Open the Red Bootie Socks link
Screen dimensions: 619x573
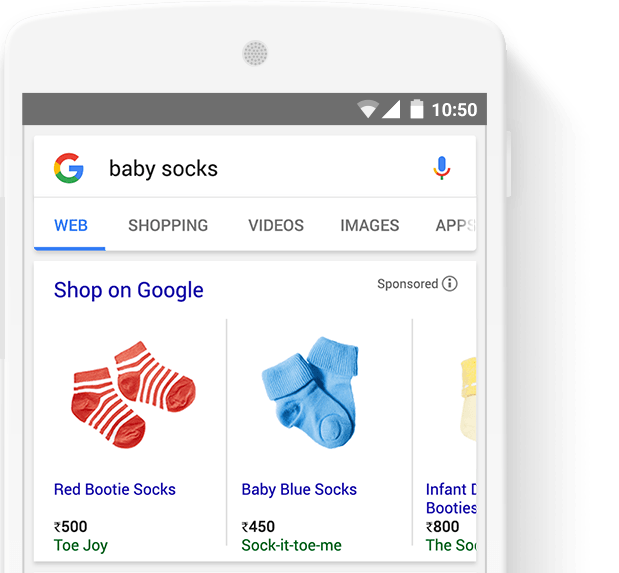pyautogui.click(x=114, y=489)
